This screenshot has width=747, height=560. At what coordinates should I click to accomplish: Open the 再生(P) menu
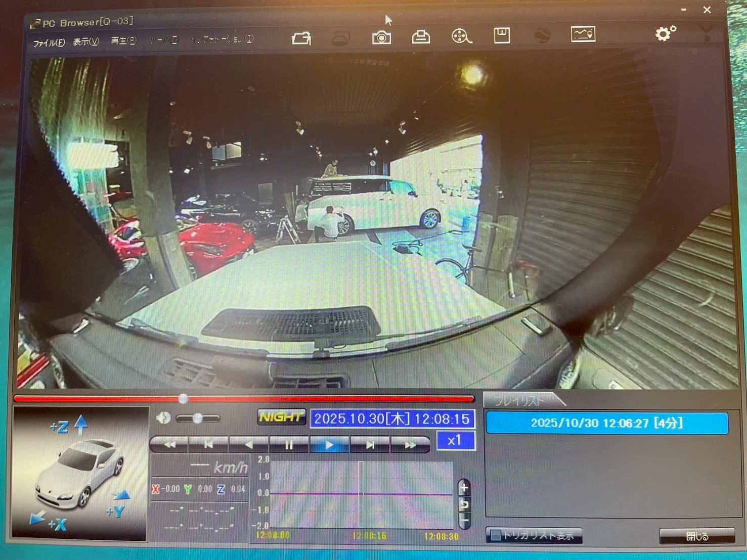pos(123,41)
